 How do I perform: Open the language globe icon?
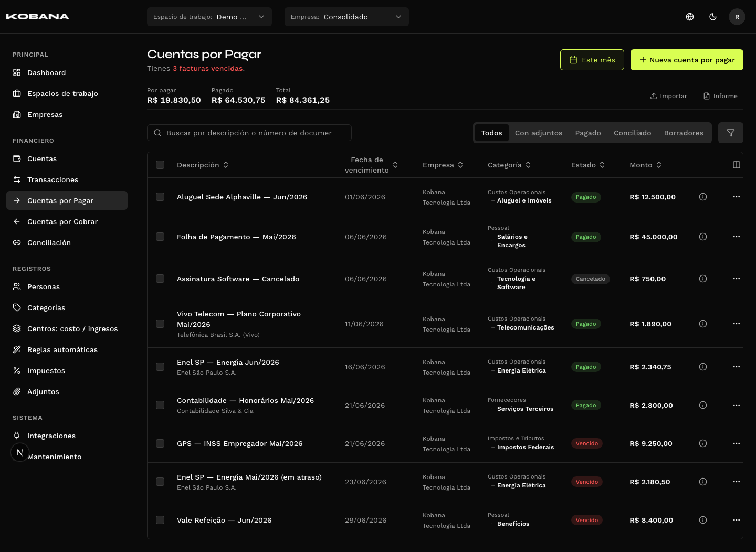[x=690, y=17]
